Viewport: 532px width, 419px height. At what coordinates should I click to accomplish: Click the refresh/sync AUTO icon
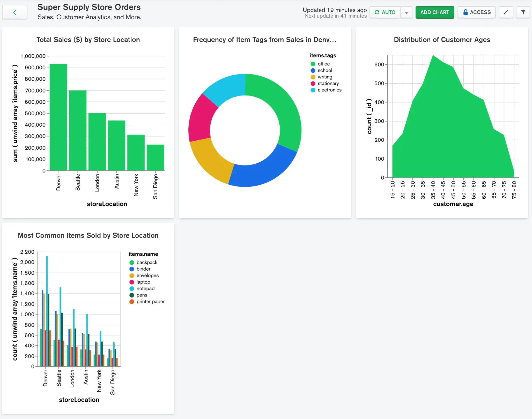pos(377,12)
